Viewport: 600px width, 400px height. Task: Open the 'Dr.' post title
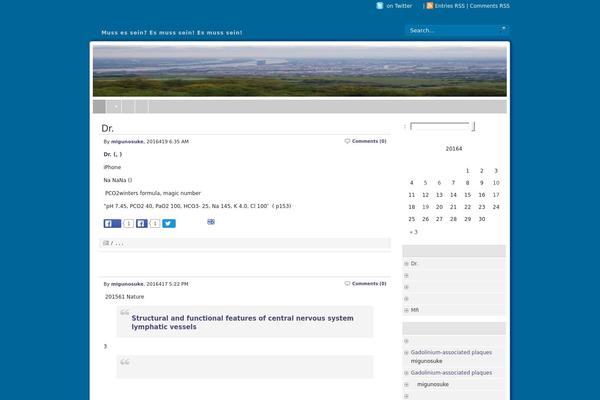108,129
